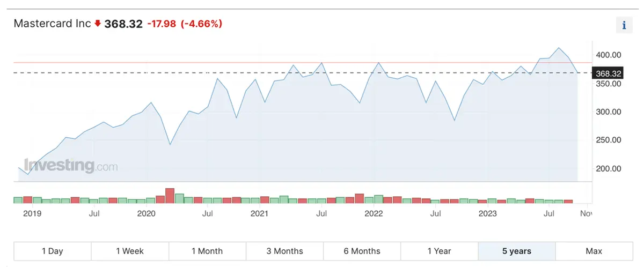Click the 368.32 current price label on axis
Viewport: 644px width, 267px height.
(x=608, y=73)
